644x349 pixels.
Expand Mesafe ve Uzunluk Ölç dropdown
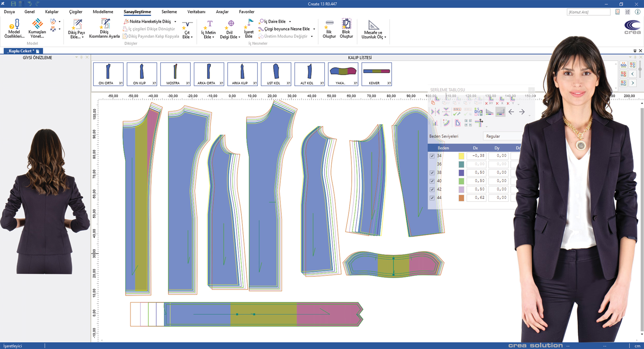385,37
